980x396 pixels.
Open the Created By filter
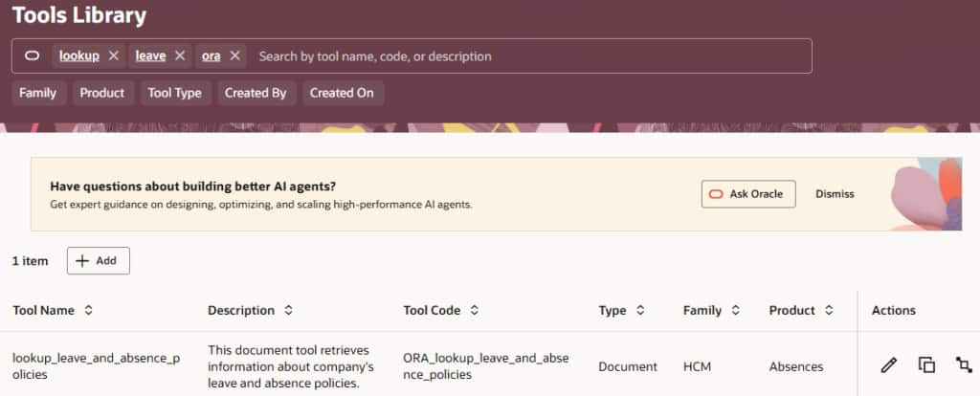click(256, 93)
